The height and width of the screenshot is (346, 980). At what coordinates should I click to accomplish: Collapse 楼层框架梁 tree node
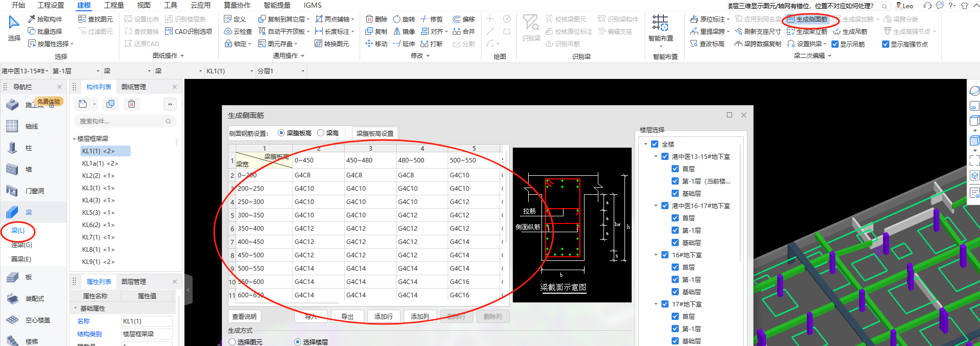74,139
